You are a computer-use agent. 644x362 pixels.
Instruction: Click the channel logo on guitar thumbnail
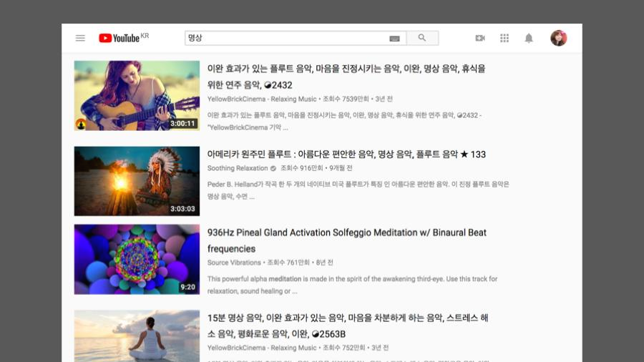[81, 124]
